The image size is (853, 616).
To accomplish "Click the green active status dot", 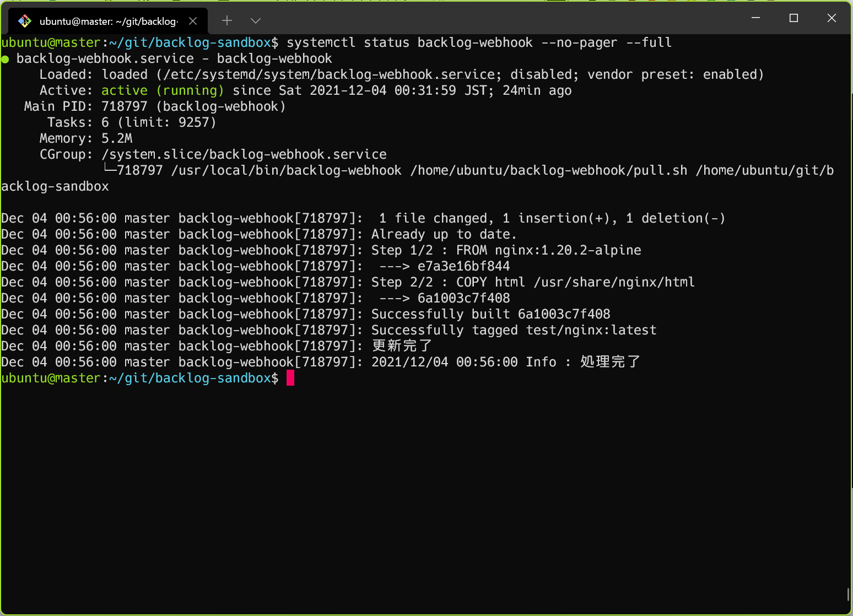I will point(6,58).
